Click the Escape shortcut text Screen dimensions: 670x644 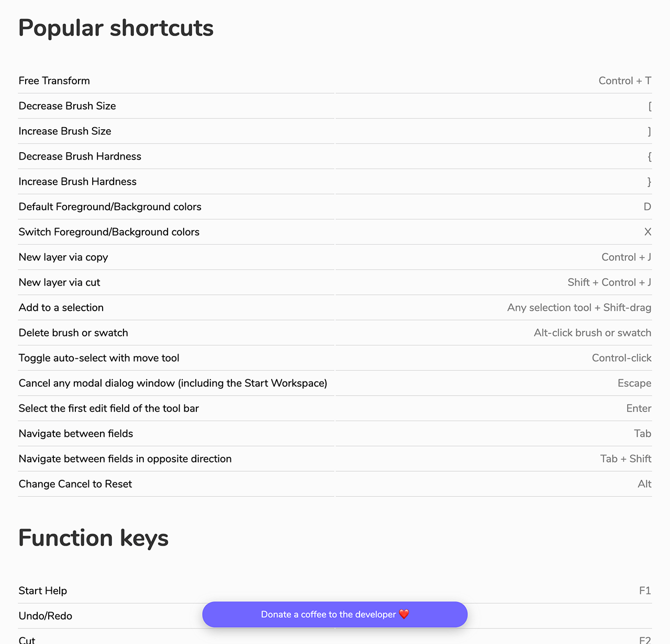[x=634, y=383]
